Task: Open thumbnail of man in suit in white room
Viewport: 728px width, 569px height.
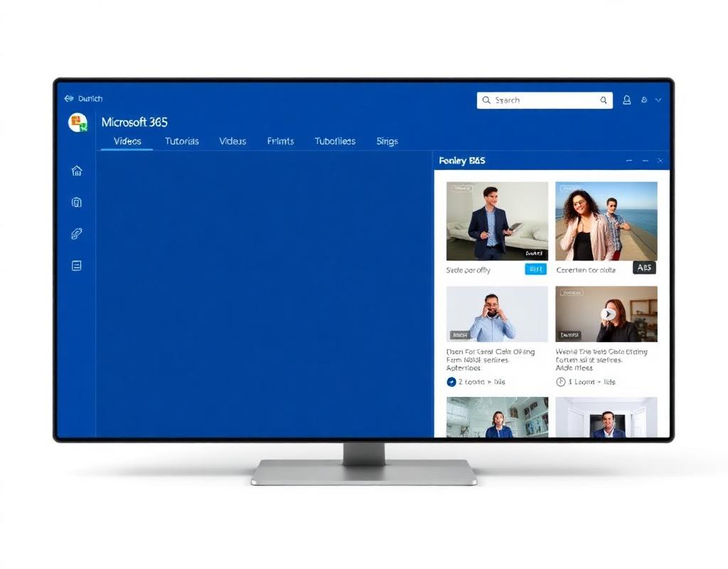Action: (x=606, y=417)
